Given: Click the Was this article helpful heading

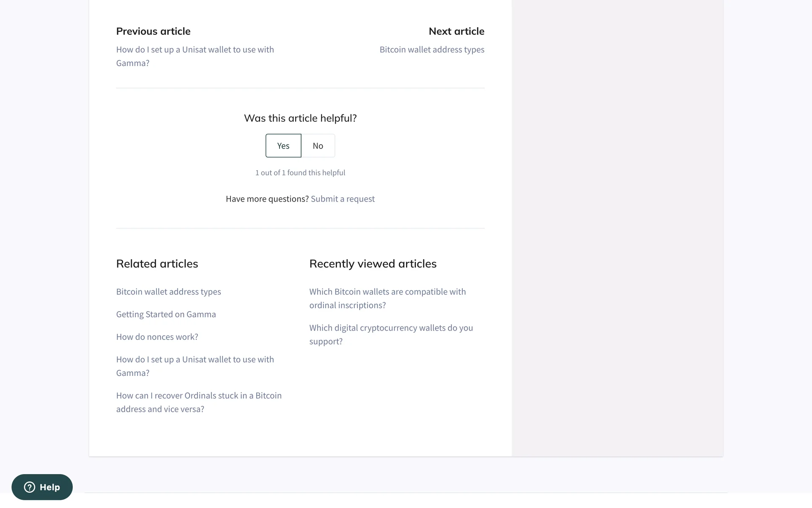Looking at the screenshot, I should coord(300,118).
